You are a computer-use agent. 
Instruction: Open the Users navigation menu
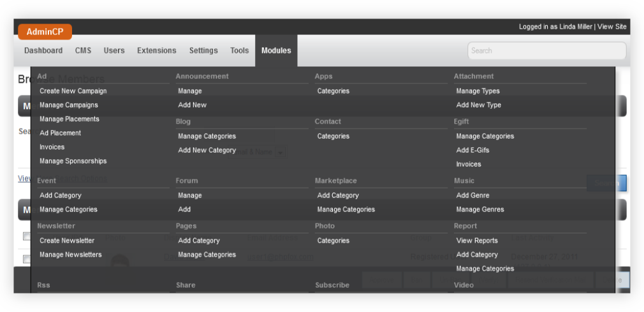click(114, 51)
